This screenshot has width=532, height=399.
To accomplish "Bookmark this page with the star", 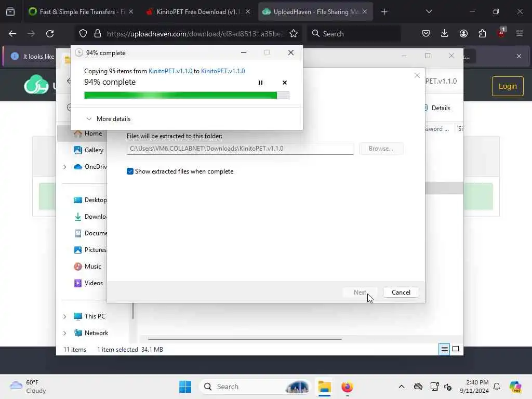I will 294,34.
